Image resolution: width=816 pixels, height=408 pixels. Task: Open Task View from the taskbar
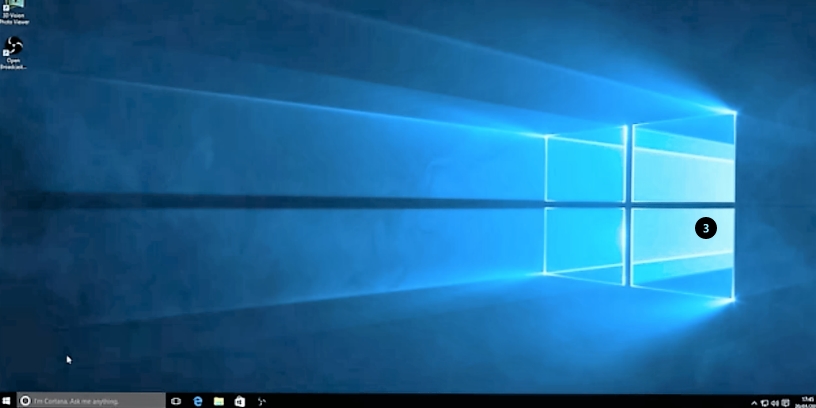(x=176, y=400)
